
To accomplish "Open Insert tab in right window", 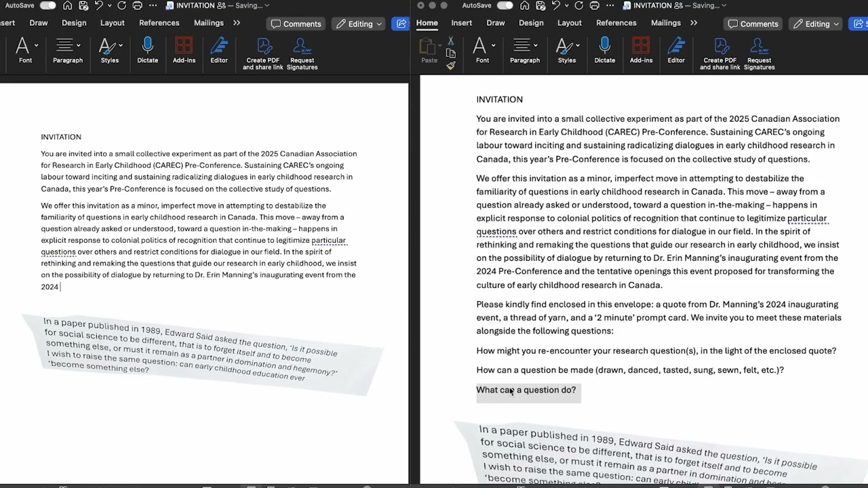I will point(462,23).
